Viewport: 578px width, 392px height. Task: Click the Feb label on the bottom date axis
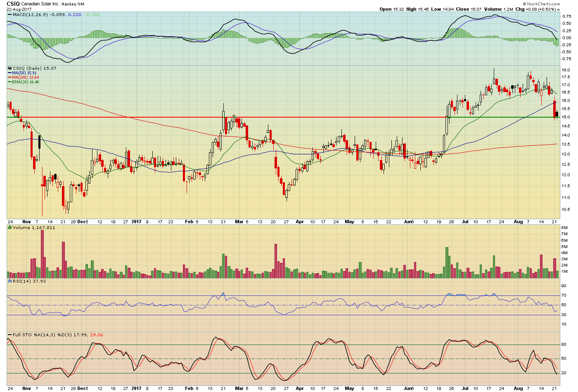point(189,388)
